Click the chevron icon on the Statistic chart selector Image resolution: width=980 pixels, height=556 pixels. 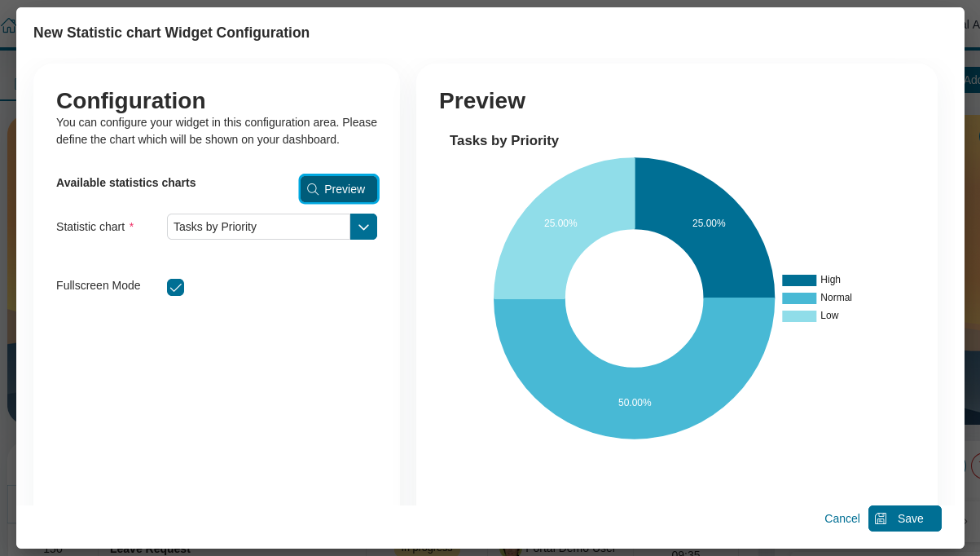pos(363,227)
